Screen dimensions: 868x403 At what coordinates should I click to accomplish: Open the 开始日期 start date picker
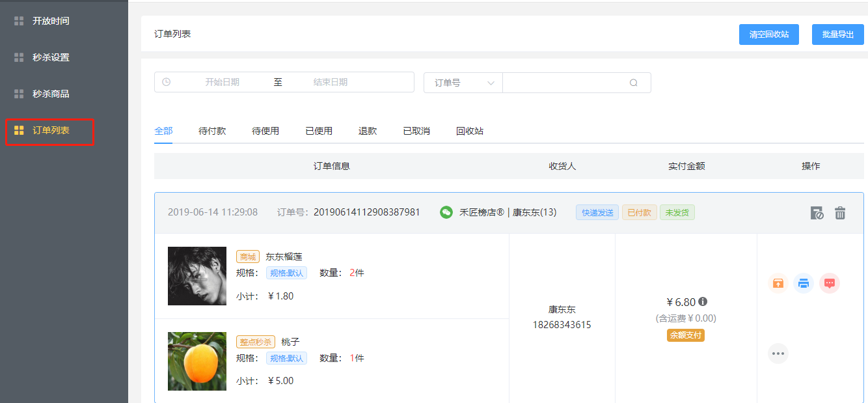(222, 82)
